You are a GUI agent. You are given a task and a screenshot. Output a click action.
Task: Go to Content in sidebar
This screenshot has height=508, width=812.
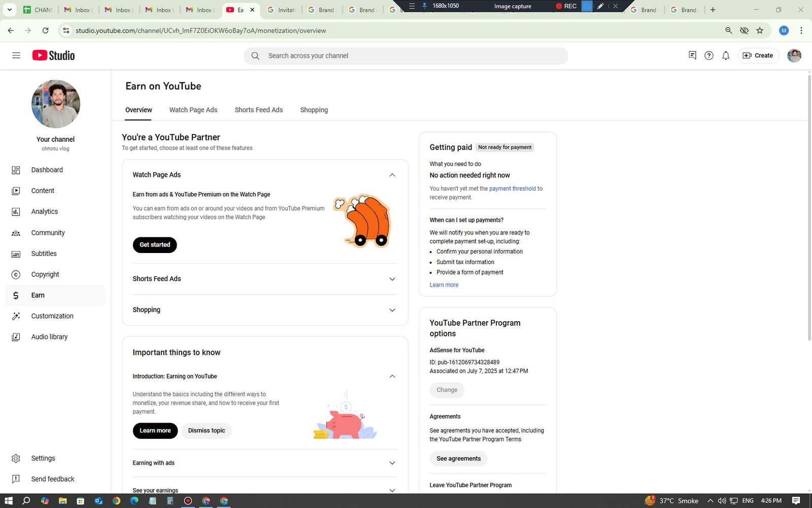(56, 190)
